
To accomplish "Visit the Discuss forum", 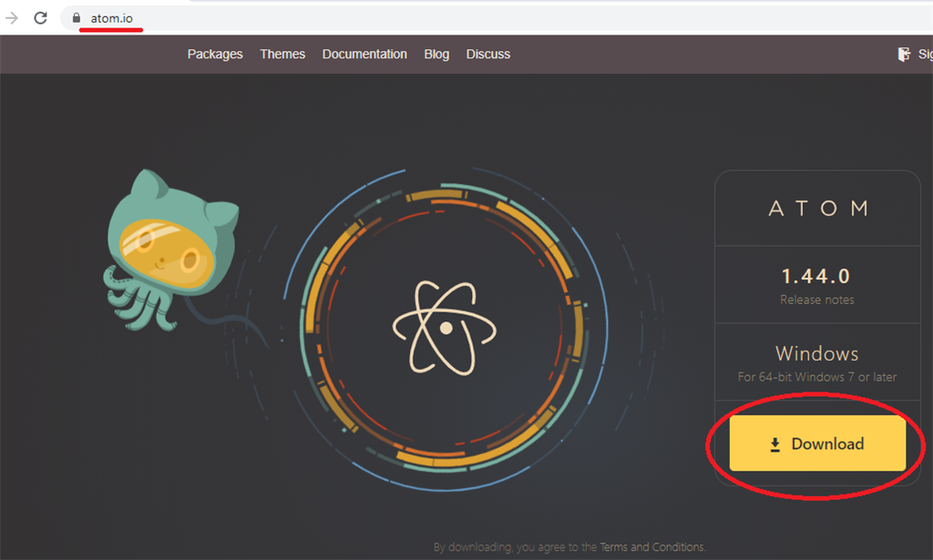I will pos(488,54).
